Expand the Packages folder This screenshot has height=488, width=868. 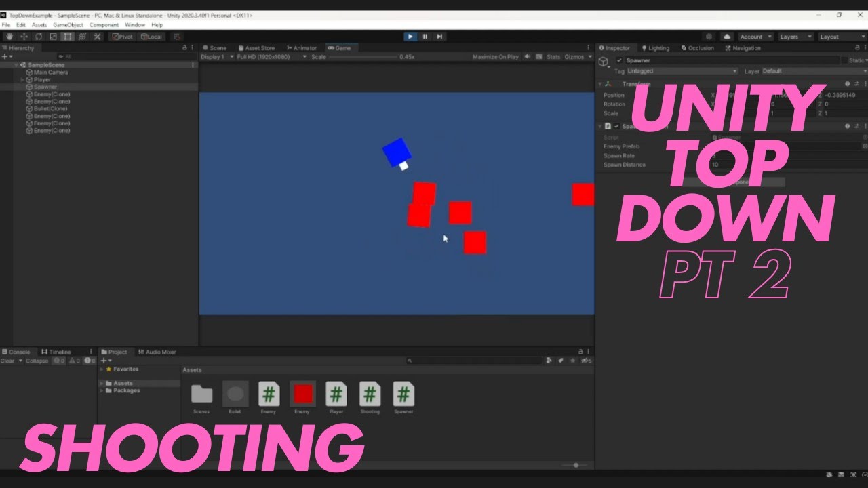(x=102, y=390)
